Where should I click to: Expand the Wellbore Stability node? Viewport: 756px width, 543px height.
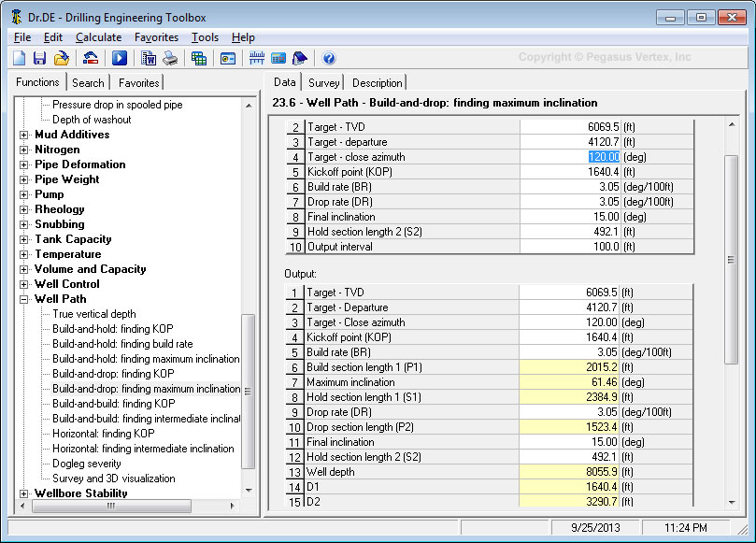point(23,493)
